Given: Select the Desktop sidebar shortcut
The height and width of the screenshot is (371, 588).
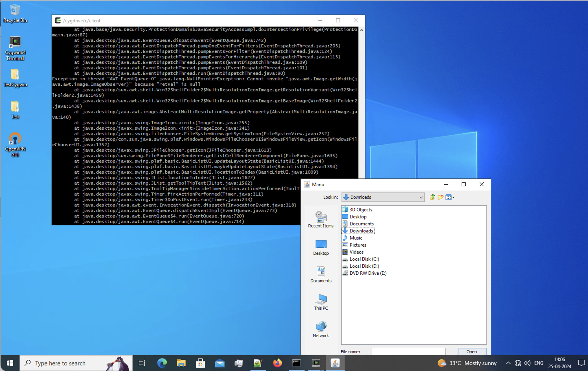Looking at the screenshot, I should [x=321, y=247].
